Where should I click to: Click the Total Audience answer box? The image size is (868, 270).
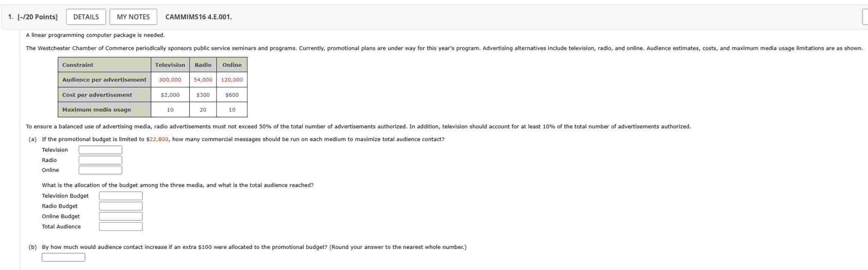click(120, 226)
